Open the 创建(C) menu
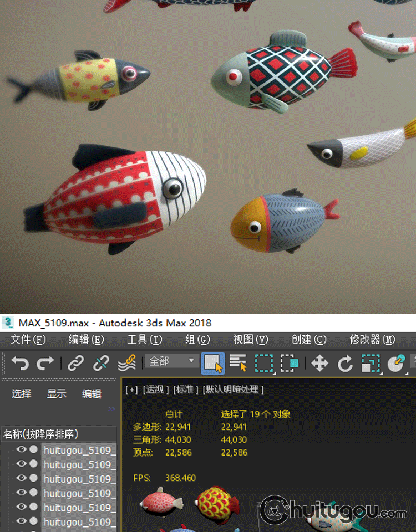Screen dimensions: 416x532 point(309,340)
